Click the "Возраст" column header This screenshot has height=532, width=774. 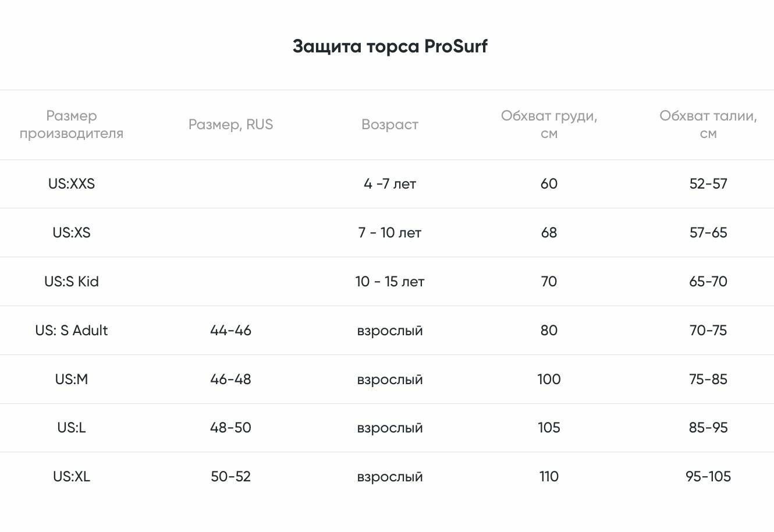click(389, 125)
